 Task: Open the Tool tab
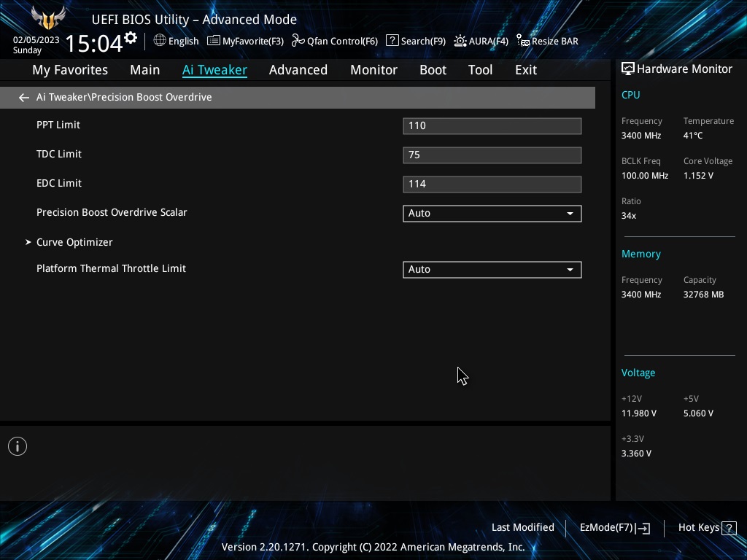pos(480,70)
